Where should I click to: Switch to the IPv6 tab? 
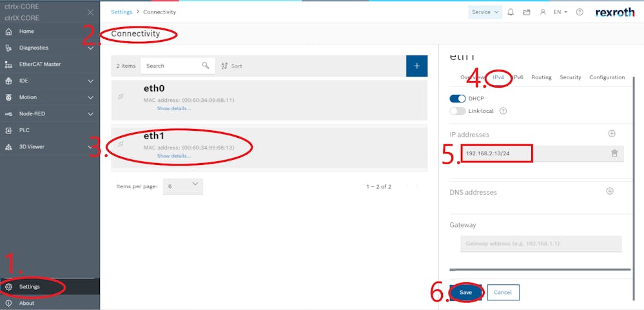[x=518, y=77]
